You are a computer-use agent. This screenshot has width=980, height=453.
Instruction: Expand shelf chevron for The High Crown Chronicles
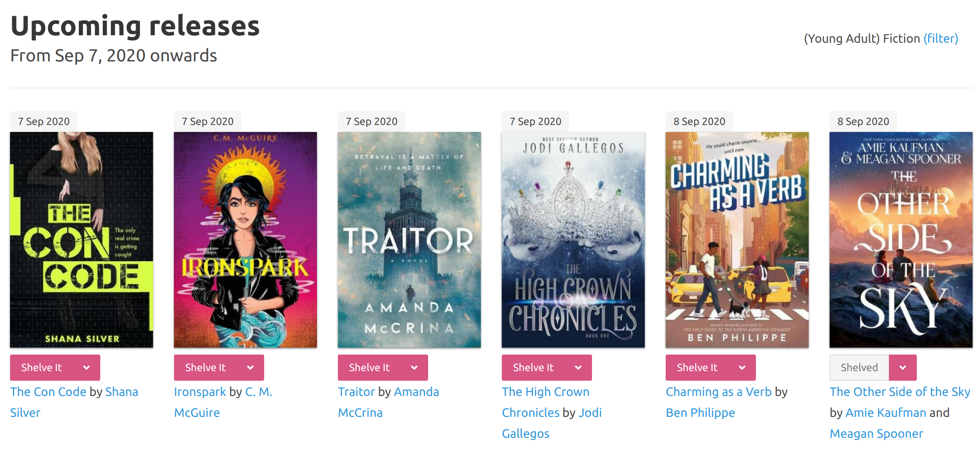coord(578,368)
